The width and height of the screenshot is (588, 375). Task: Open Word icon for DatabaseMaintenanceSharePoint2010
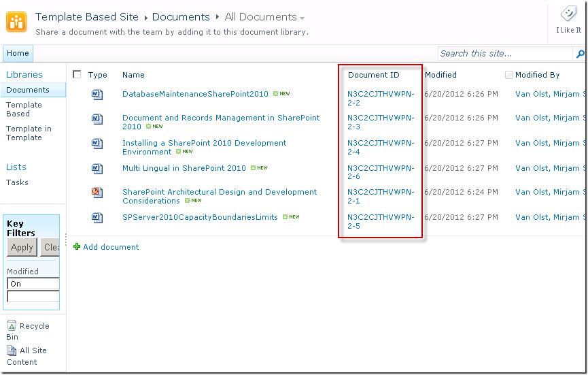97,94
